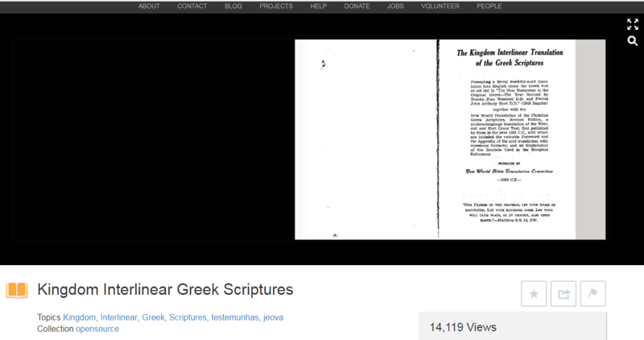
Task: Click the share icon button
Action: (x=563, y=294)
